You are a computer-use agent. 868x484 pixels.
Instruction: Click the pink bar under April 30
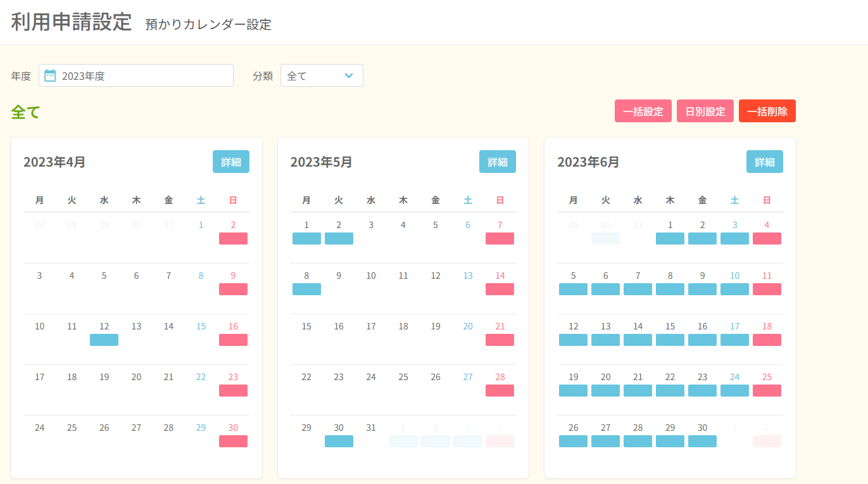pyautogui.click(x=233, y=441)
